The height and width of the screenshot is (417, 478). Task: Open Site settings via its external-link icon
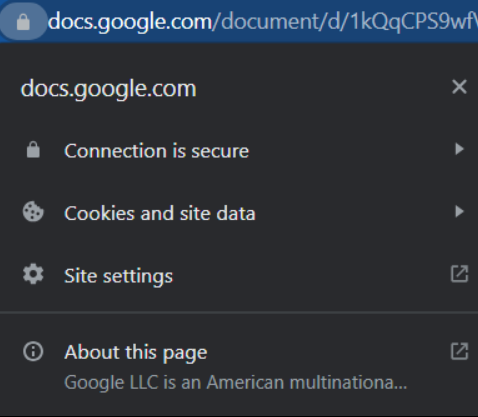click(x=460, y=274)
